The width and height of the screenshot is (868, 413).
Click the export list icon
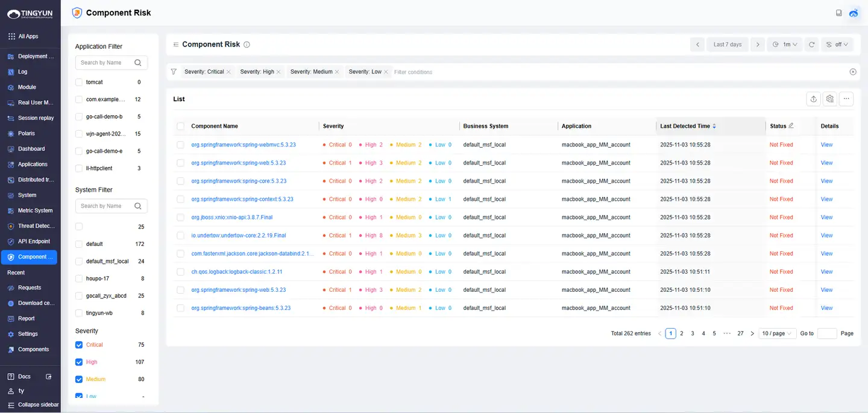[814, 99]
